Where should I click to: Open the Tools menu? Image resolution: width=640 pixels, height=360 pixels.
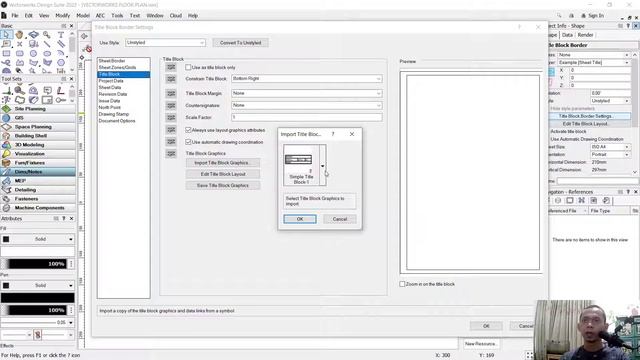[117, 16]
